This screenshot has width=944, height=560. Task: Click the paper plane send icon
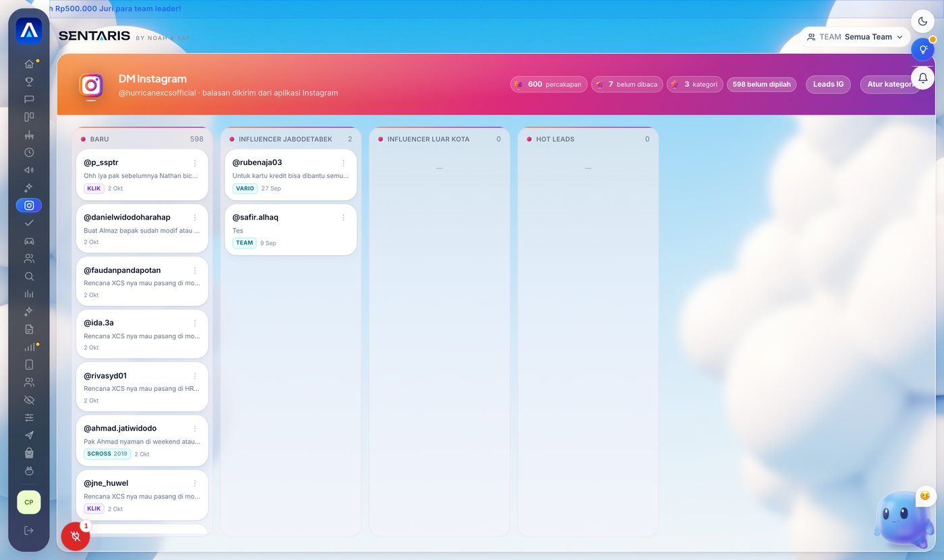29,435
